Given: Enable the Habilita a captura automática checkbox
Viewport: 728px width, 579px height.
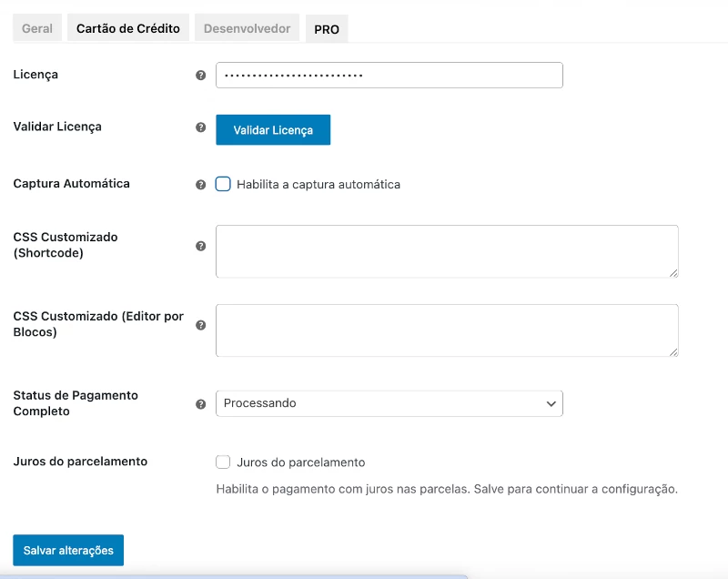Looking at the screenshot, I should click(x=223, y=184).
